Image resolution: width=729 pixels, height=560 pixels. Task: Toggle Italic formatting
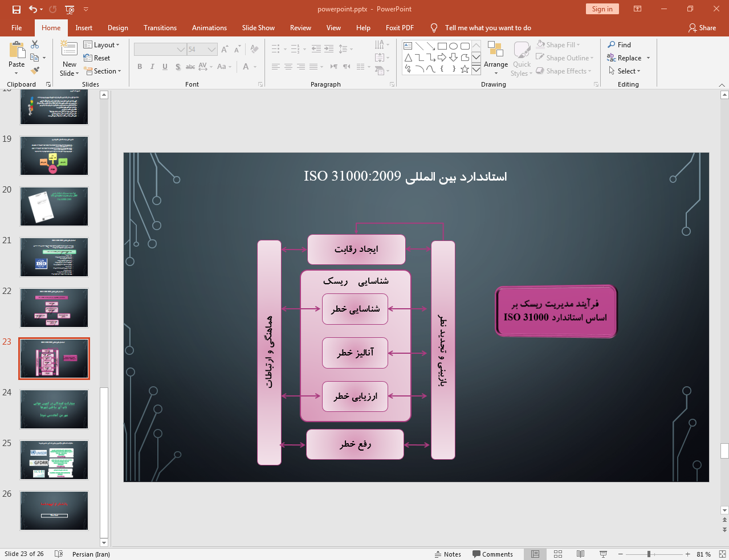pos(152,67)
